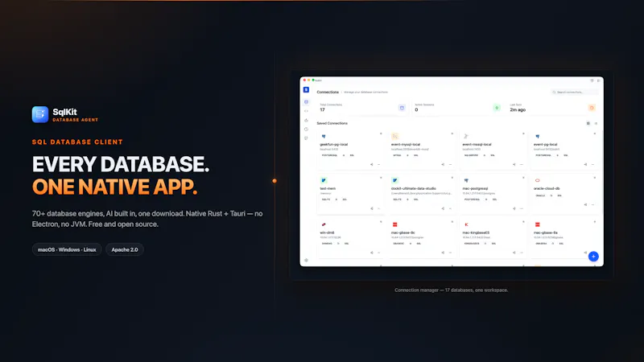Click the macOS · Windows · Linux pill

click(67, 249)
